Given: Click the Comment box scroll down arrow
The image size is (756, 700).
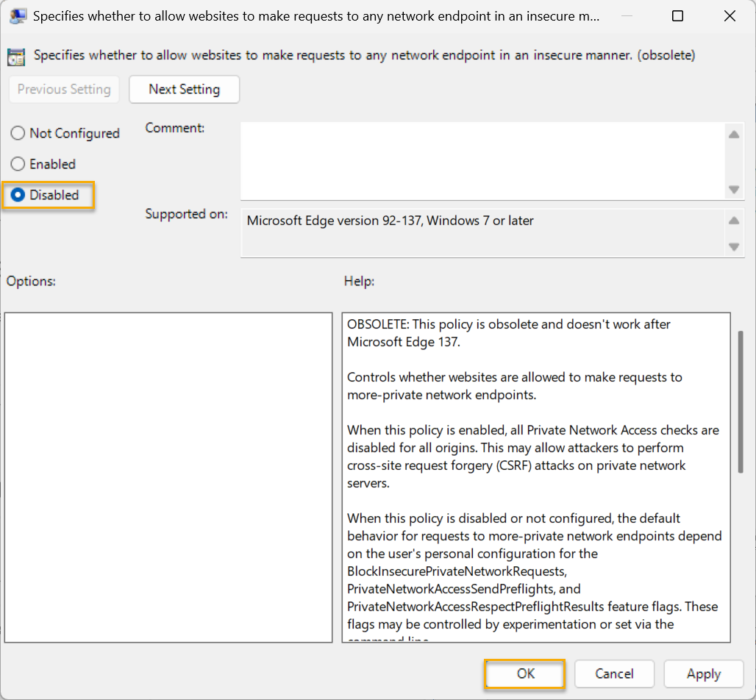Looking at the screenshot, I should (x=733, y=189).
